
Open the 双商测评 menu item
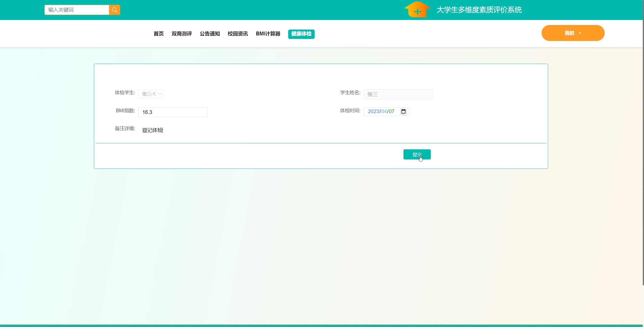point(182,34)
